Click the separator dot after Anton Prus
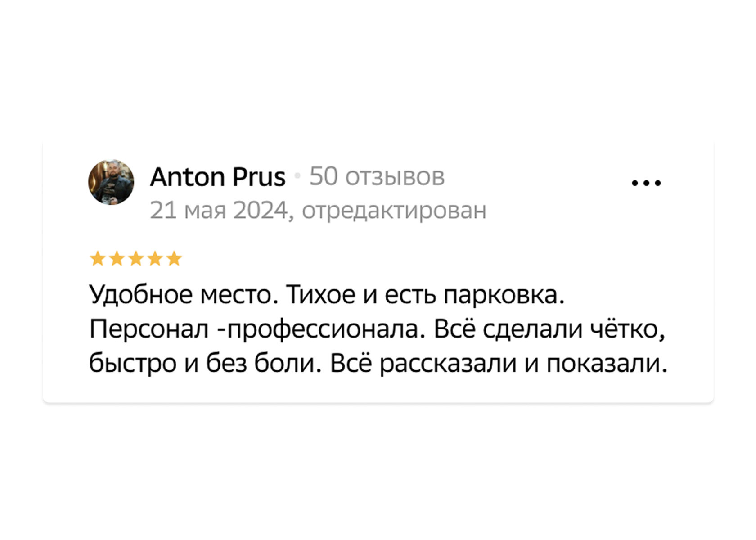The width and height of the screenshot is (756, 540). pos(297,176)
